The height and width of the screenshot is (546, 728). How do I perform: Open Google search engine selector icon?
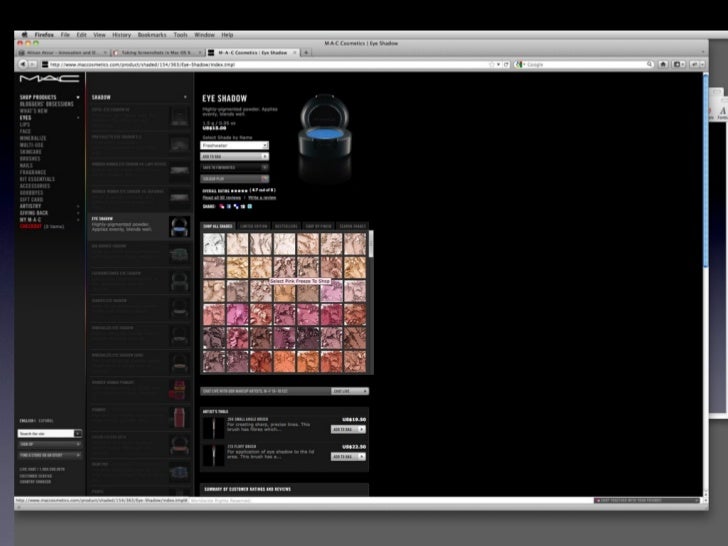[520, 65]
